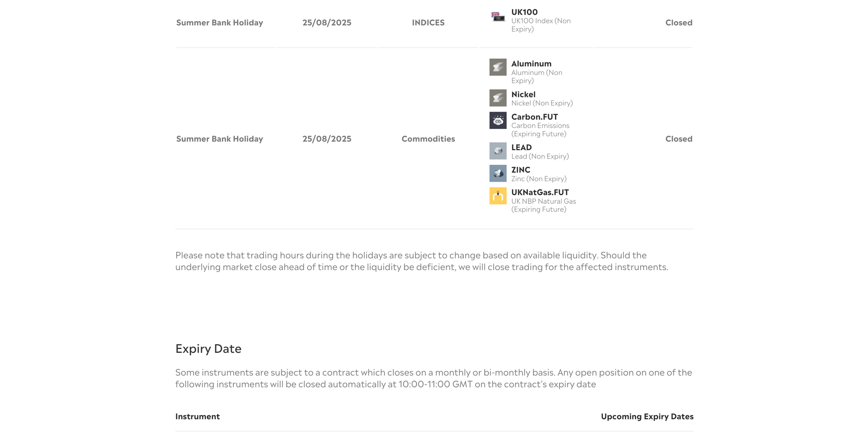Click the Aluminum instrument icon
868x441 pixels.
click(x=498, y=67)
